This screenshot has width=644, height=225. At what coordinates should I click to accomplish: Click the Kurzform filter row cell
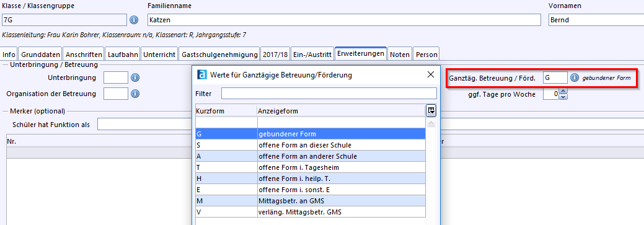coord(226,122)
